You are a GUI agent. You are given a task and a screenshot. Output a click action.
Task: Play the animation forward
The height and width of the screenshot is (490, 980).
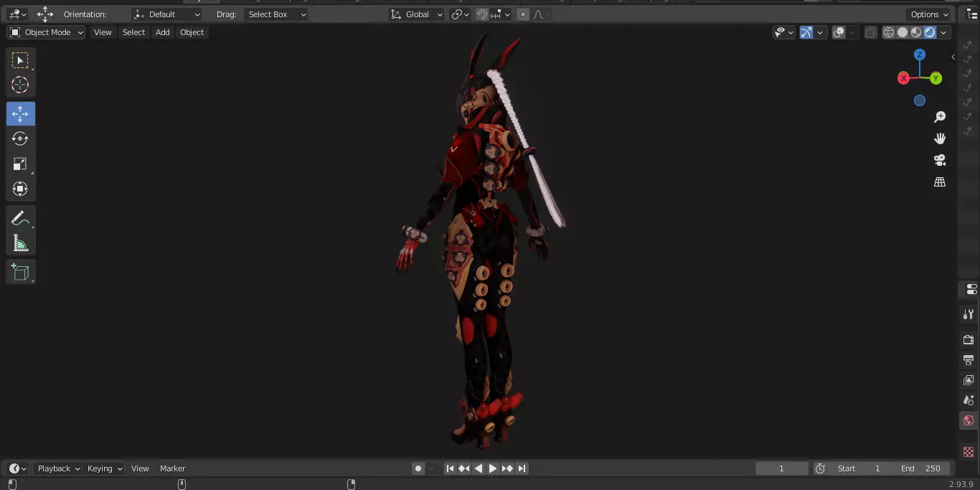[493, 468]
